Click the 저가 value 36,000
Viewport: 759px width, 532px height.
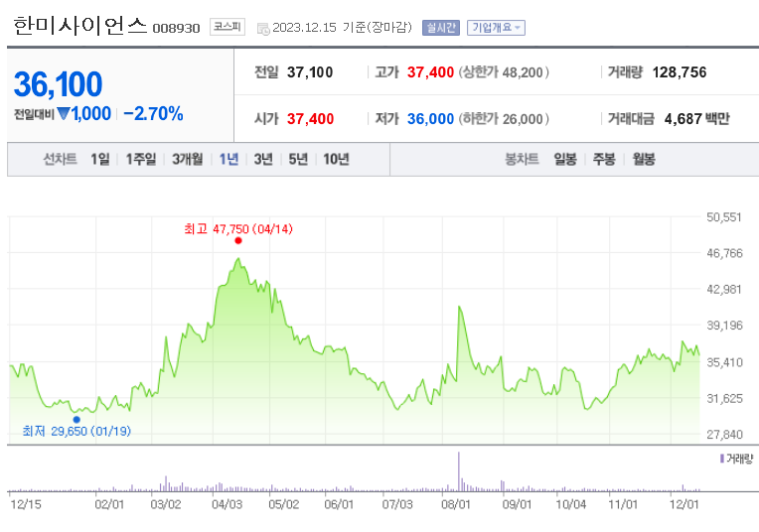(x=430, y=119)
